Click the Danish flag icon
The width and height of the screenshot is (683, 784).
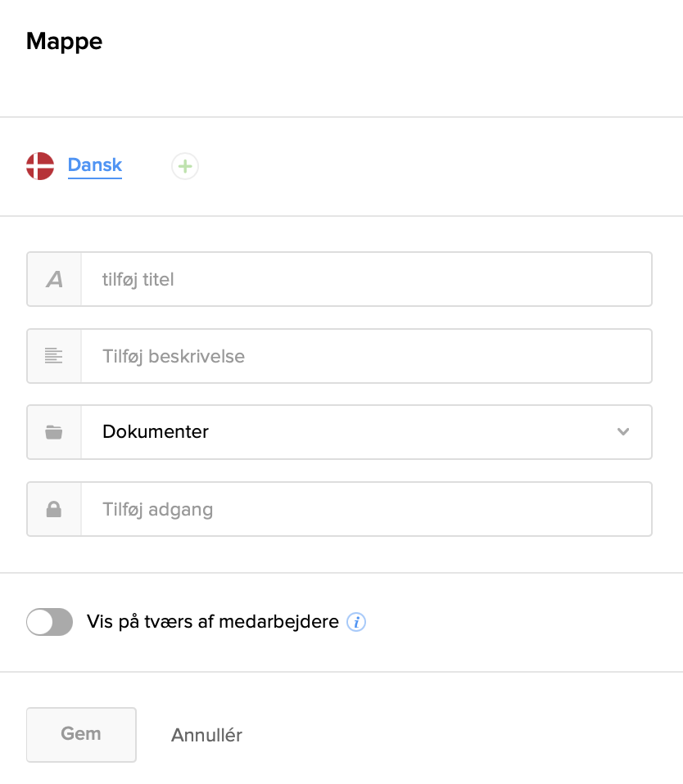pos(40,166)
